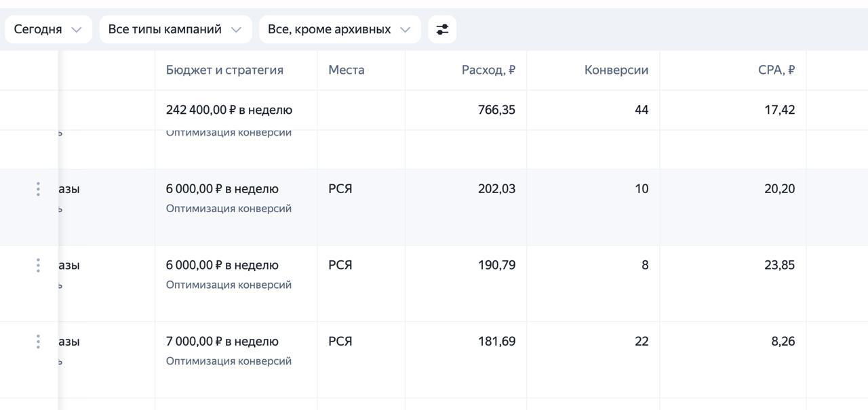Image resolution: width=868 pixels, height=410 pixels.
Task: Open the Все, кроме архивных status dropdown
Action: coord(338,29)
